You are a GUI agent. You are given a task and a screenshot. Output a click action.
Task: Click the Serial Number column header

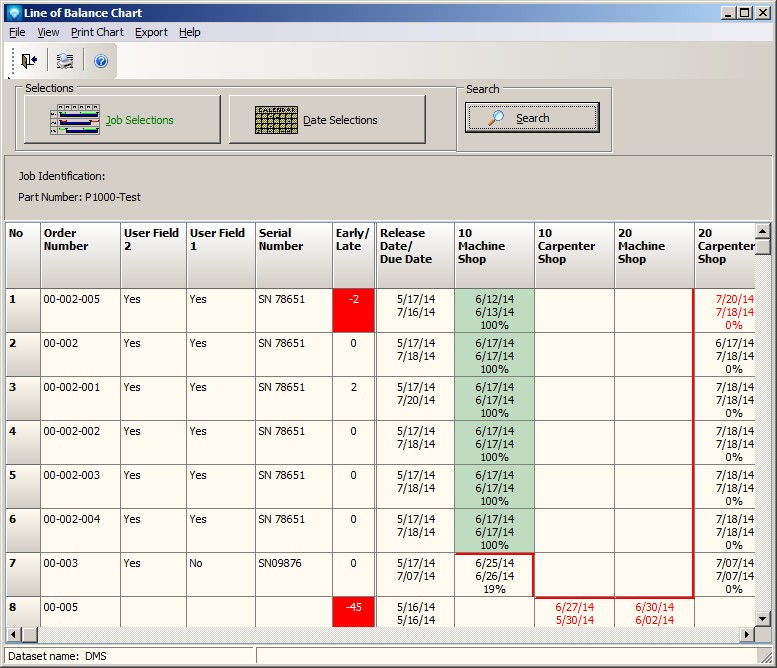coord(294,255)
